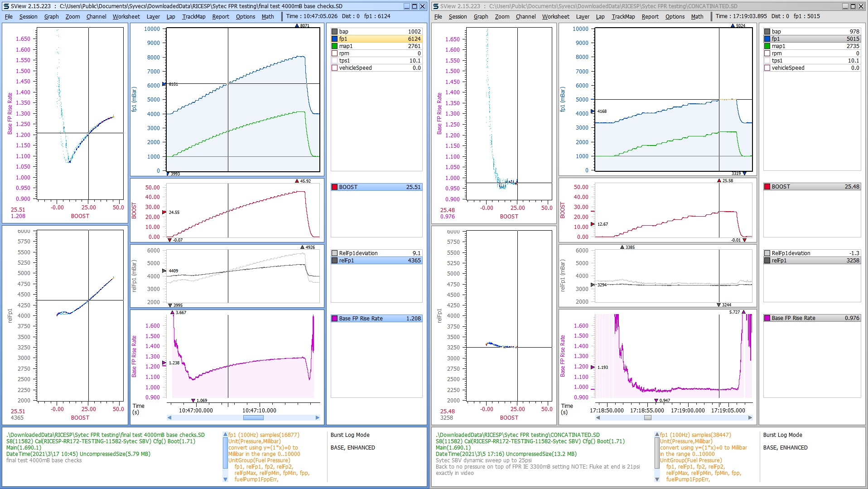Toggle vehicleSpeed checkbox in right window
This screenshot has width=868, height=489.
point(767,68)
